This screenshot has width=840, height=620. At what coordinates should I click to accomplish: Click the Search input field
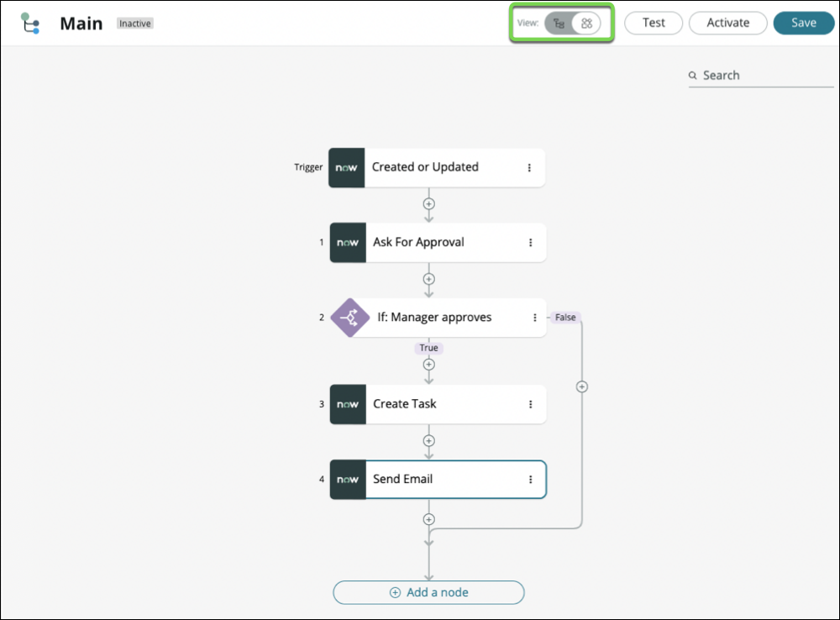pos(764,75)
